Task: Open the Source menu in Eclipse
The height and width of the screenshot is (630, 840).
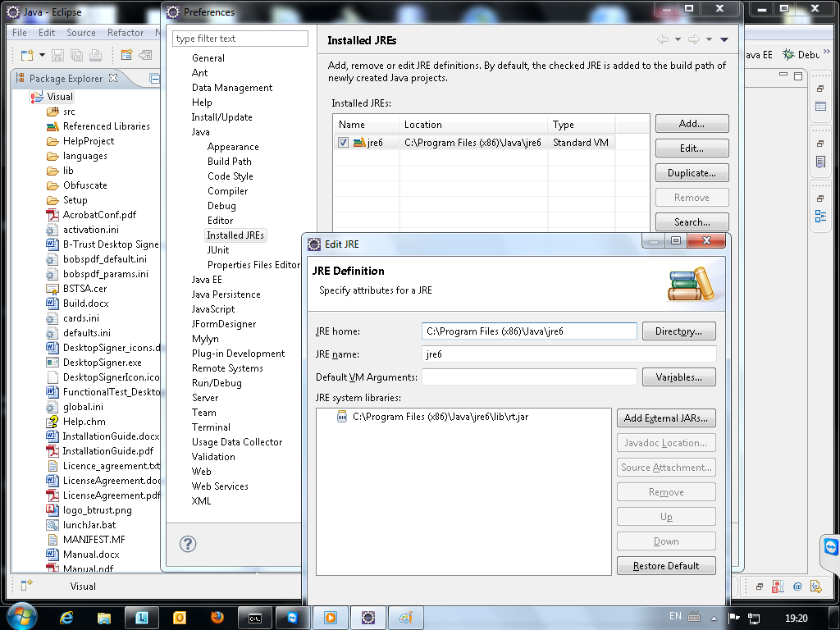Action: pyautogui.click(x=81, y=33)
